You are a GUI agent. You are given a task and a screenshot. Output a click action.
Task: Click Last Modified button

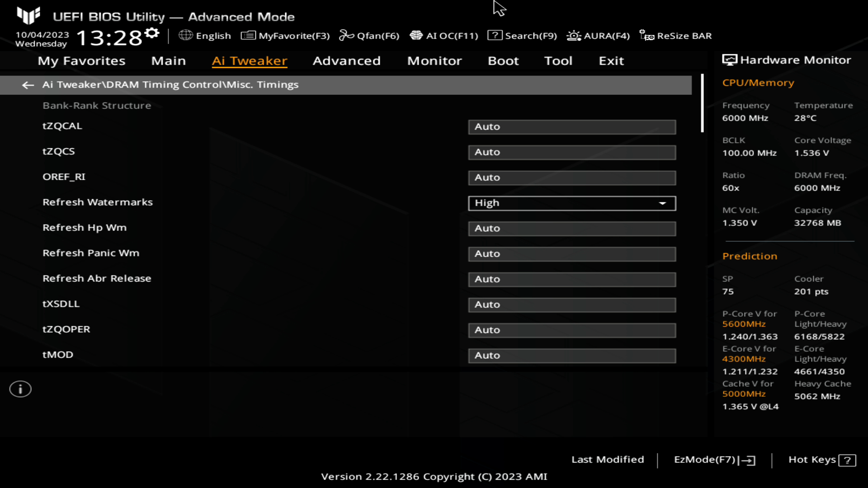(x=608, y=460)
